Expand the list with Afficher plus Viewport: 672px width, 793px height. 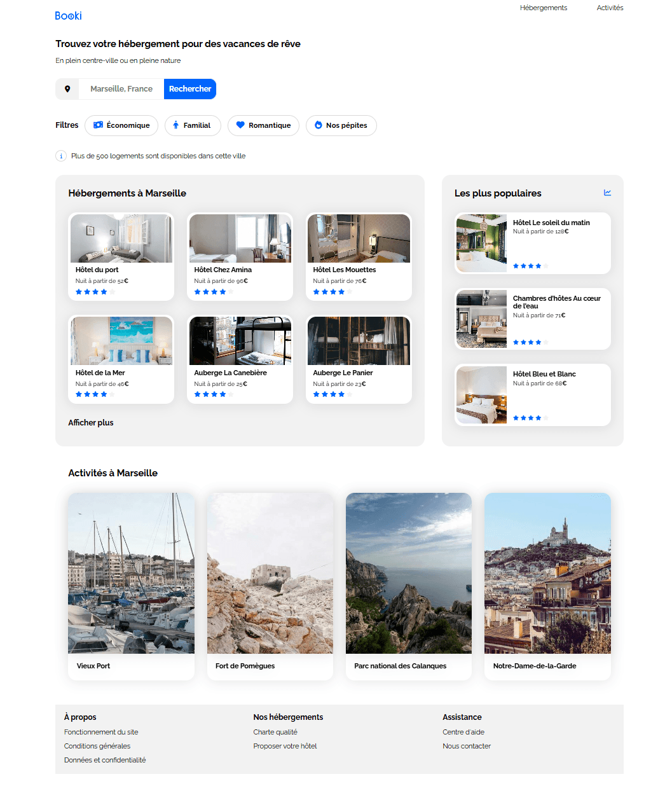pos(91,422)
